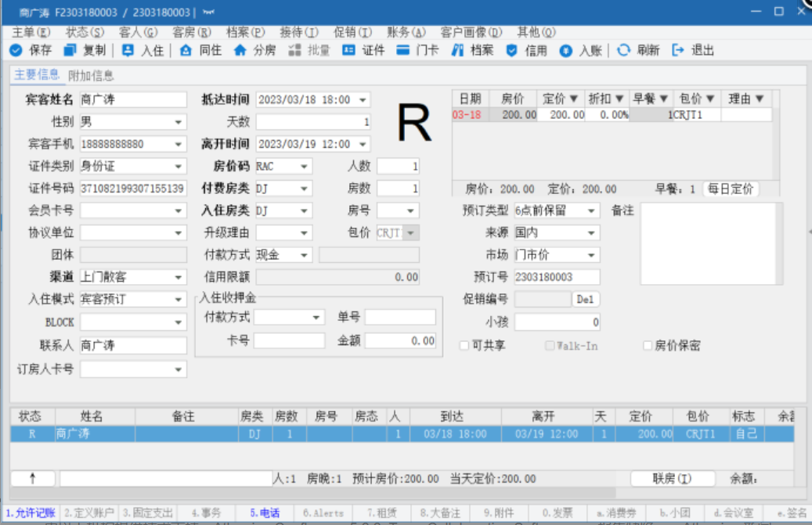
Task: Click the Copy (复制) toolbar icon
Action: point(70,50)
